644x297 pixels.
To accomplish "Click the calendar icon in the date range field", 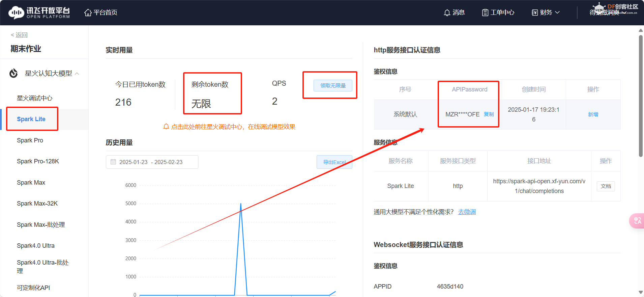I will (x=113, y=162).
